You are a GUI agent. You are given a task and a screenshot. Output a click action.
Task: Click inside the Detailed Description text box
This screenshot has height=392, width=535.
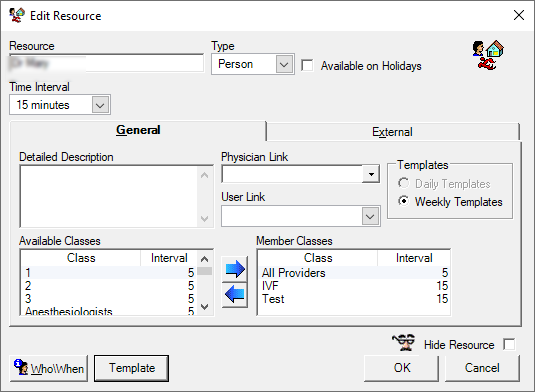pyautogui.click(x=109, y=197)
